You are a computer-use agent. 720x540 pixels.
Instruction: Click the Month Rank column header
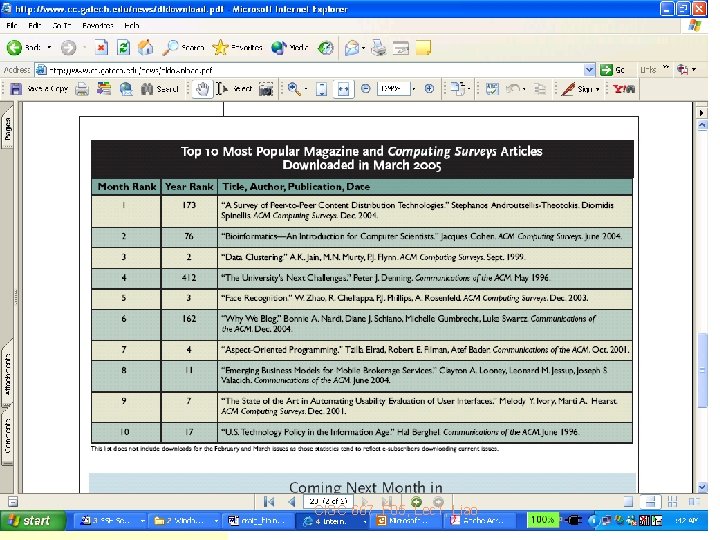click(x=127, y=187)
